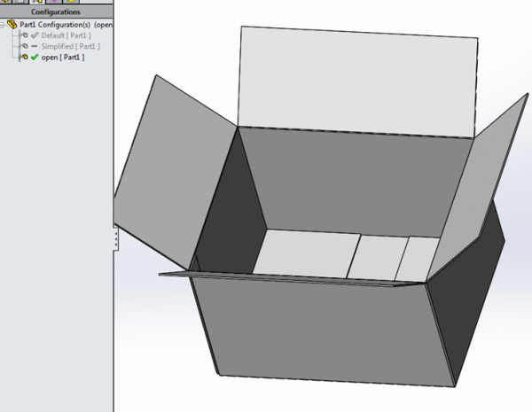Select the left flap of the box
The width and height of the screenshot is (532, 412).
pos(173,173)
